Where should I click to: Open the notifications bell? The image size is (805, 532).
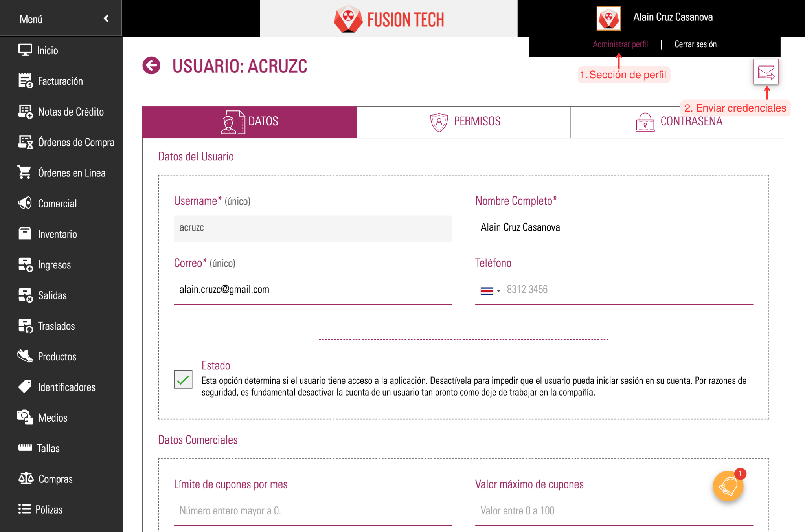(728, 486)
